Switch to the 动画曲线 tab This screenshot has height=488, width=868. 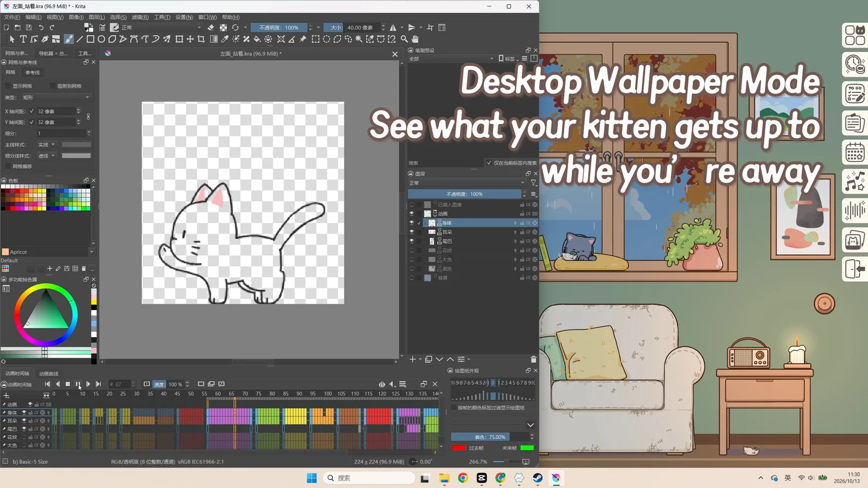click(x=49, y=374)
